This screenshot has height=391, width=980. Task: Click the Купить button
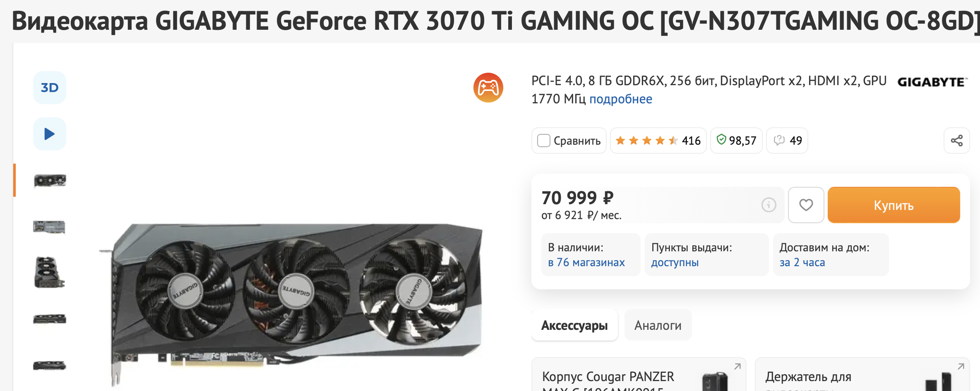point(893,205)
